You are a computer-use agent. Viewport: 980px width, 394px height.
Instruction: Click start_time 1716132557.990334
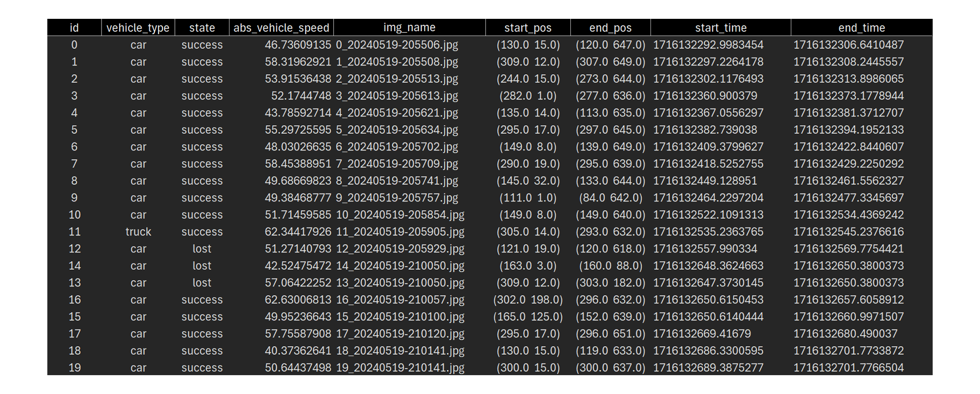tap(705, 249)
